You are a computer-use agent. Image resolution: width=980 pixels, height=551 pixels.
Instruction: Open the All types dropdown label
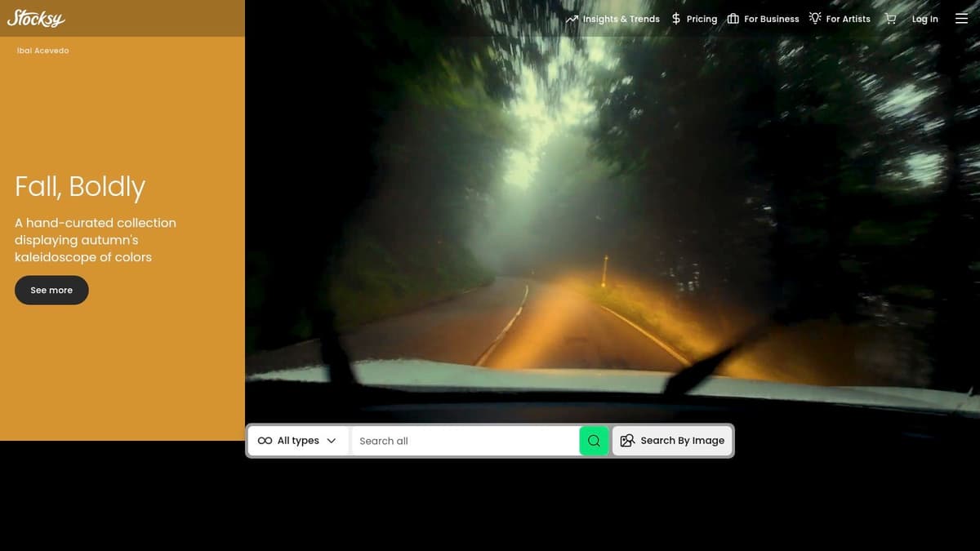[298, 441]
